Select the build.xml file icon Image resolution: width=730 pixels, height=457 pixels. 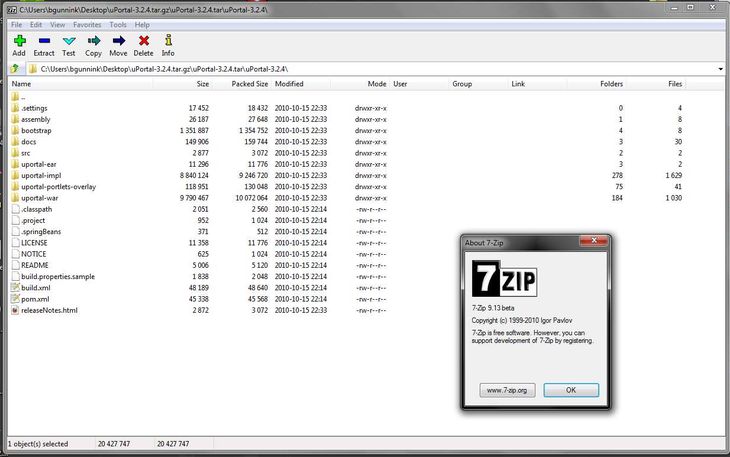15,288
